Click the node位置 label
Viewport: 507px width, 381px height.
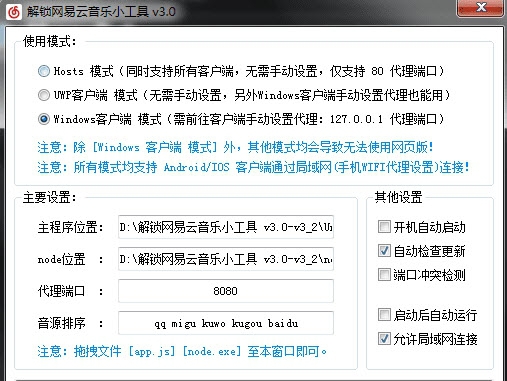point(70,259)
